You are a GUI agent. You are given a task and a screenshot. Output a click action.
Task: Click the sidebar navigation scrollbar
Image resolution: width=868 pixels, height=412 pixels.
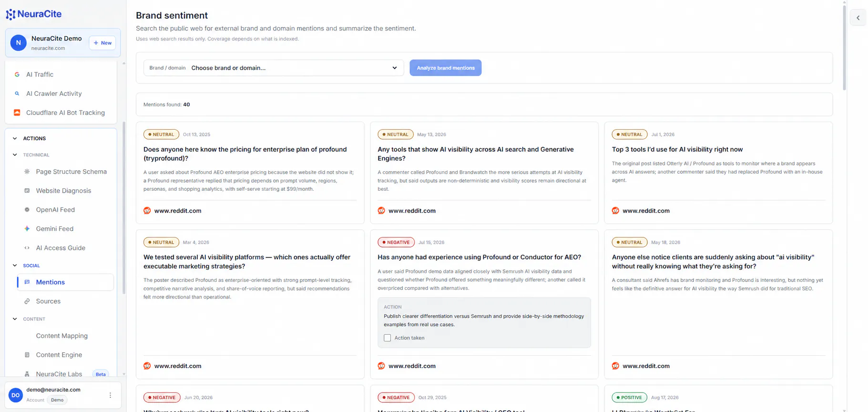(124, 207)
